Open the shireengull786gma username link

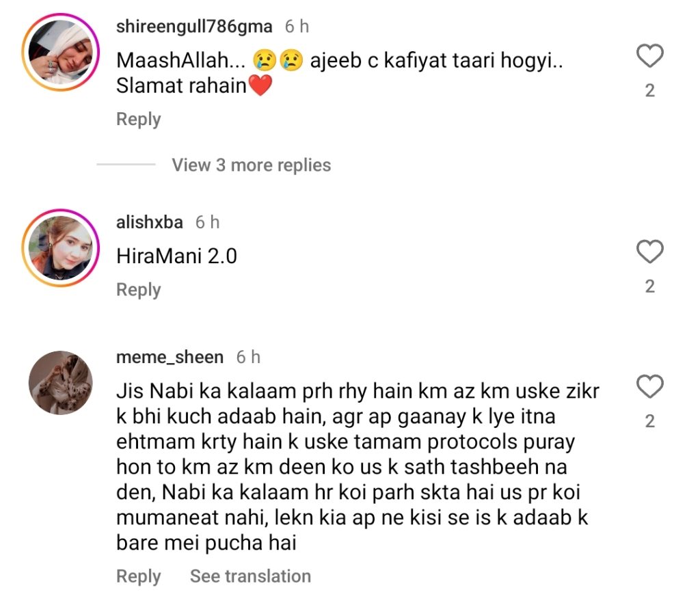pos(194,27)
